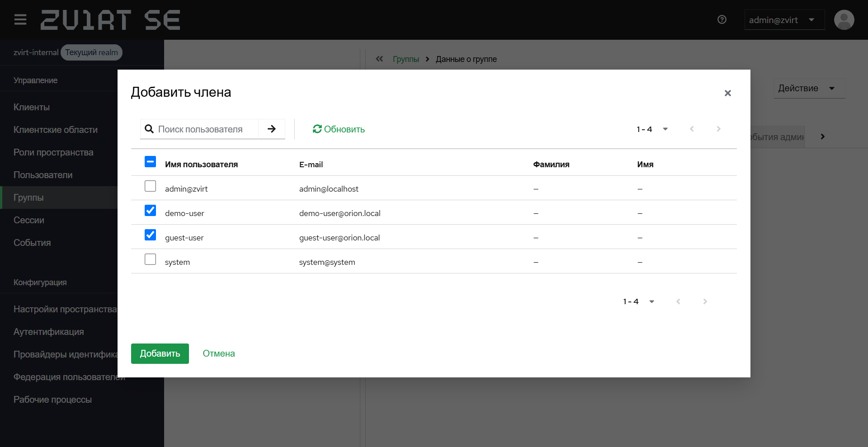Click the ZVIRT SE logo
The height and width of the screenshot is (447, 868).
click(110, 20)
